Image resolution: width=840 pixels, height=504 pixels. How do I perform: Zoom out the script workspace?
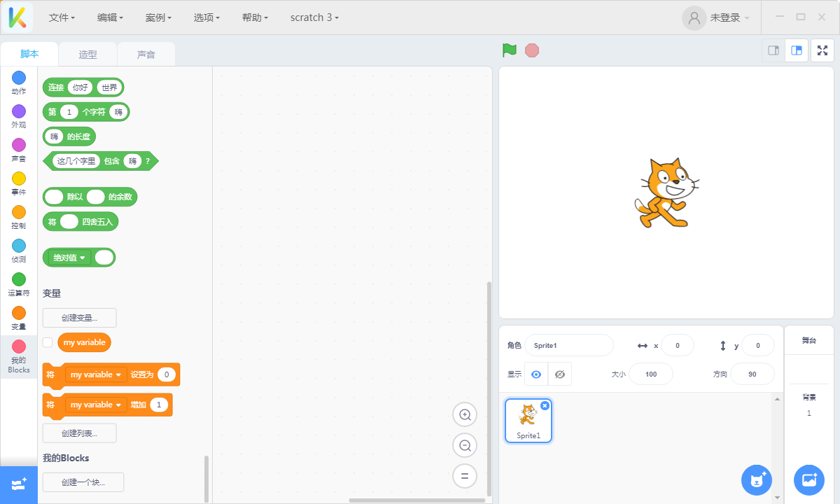click(465, 445)
